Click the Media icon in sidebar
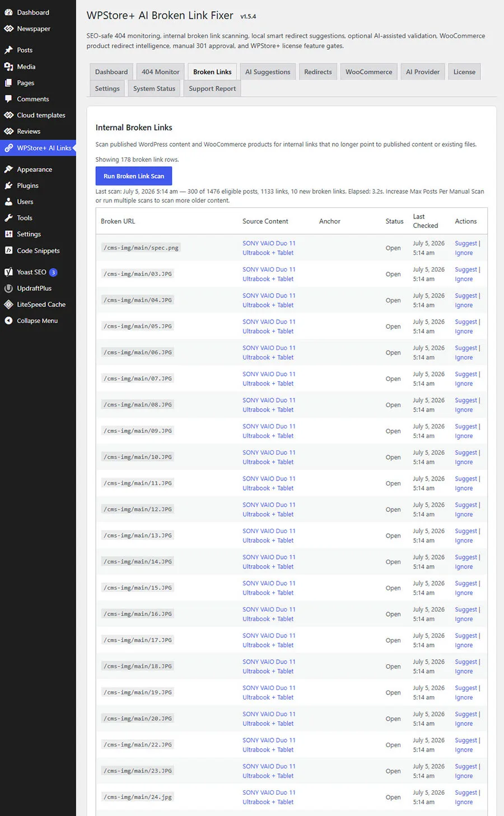 point(8,66)
